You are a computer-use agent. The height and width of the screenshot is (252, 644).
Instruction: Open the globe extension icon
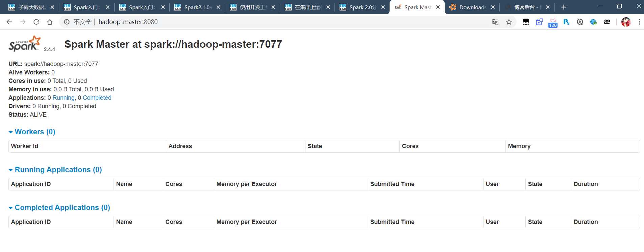point(593,22)
